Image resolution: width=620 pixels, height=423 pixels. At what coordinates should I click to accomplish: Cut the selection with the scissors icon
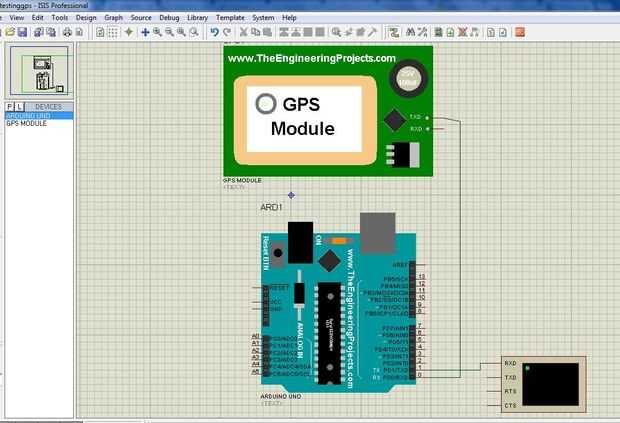click(x=244, y=32)
